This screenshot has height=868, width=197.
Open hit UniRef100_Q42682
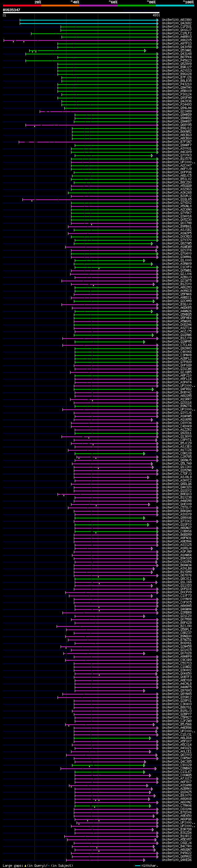[x=177, y=23]
